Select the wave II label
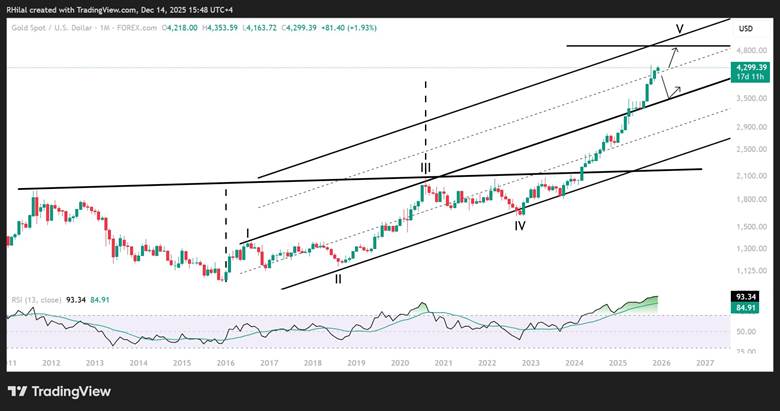Screen dimensions: 780x411 tap(338, 279)
